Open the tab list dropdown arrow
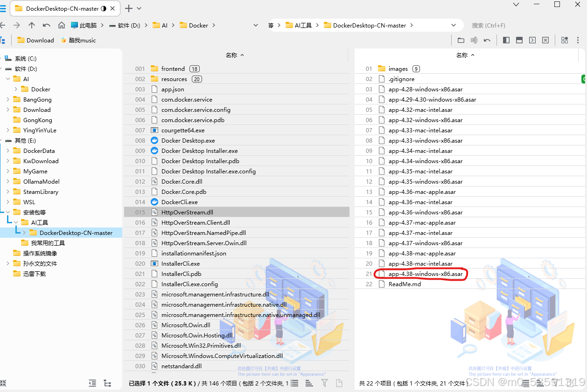The width and height of the screenshot is (587, 392). click(139, 8)
